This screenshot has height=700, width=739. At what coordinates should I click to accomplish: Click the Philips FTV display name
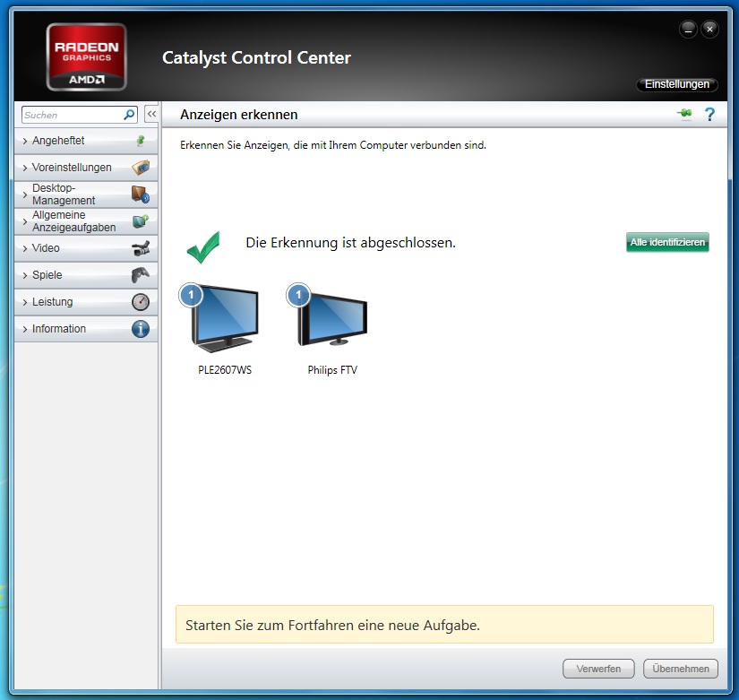click(332, 370)
